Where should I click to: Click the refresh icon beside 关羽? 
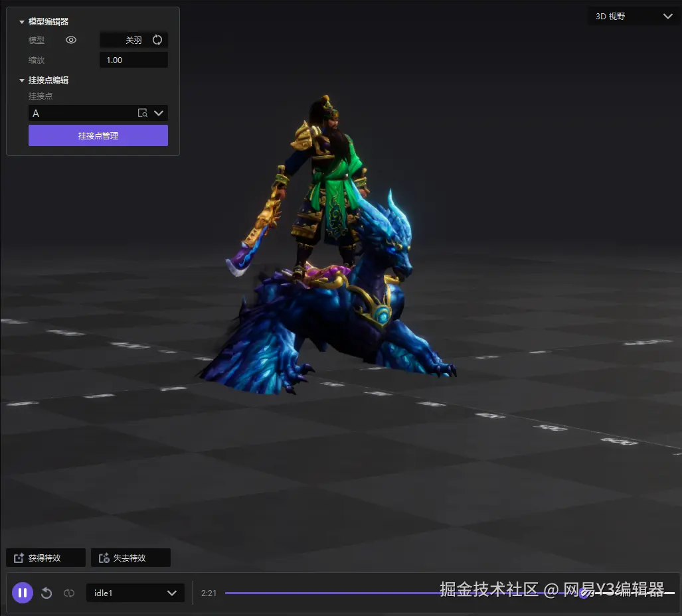pyautogui.click(x=157, y=40)
